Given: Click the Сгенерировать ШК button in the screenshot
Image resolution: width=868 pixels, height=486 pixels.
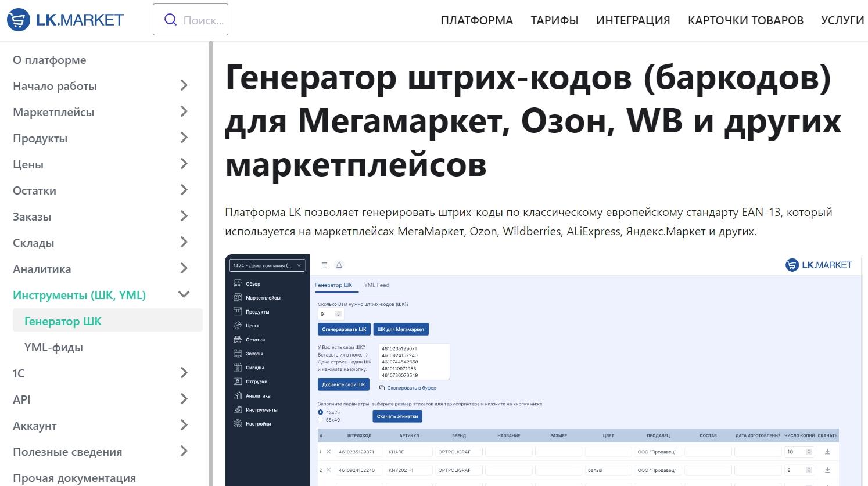Looking at the screenshot, I should (344, 329).
